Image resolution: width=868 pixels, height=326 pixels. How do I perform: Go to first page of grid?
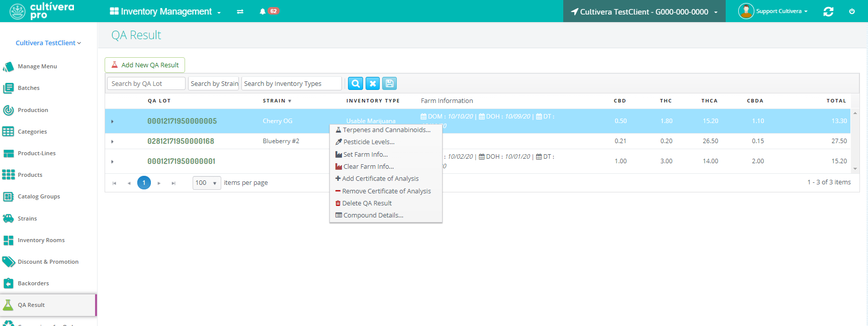point(114,183)
